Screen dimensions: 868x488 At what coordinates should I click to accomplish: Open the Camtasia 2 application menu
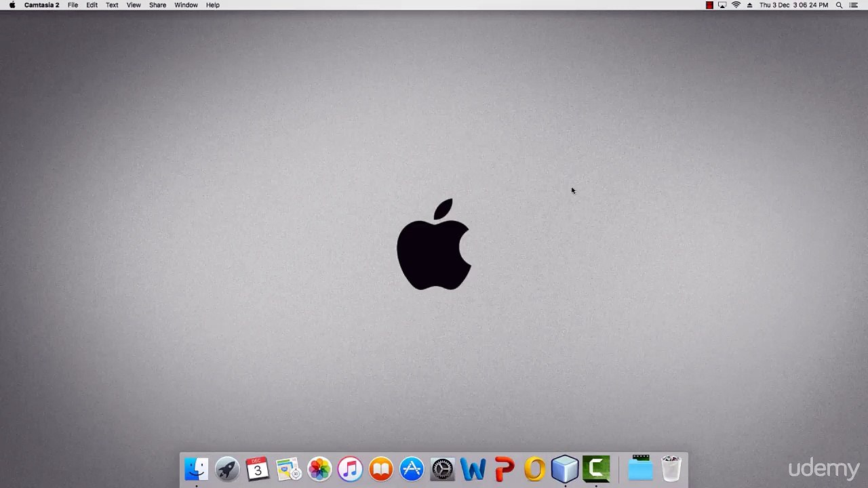coord(41,5)
